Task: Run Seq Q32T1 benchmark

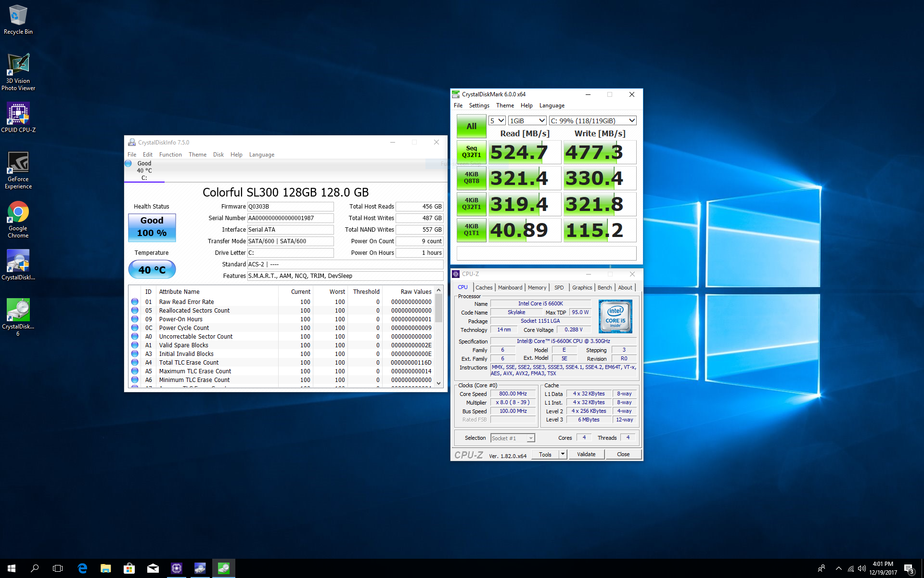Action: [471, 152]
